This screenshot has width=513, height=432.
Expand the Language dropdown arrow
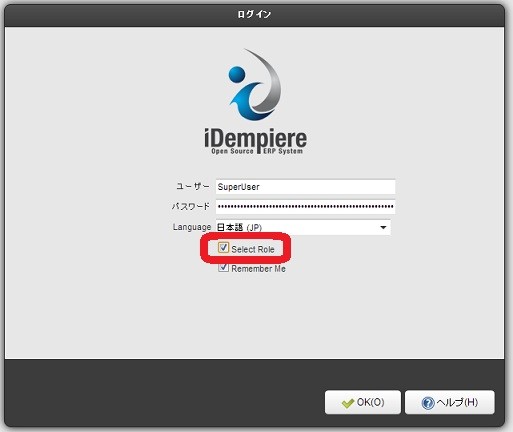point(383,227)
